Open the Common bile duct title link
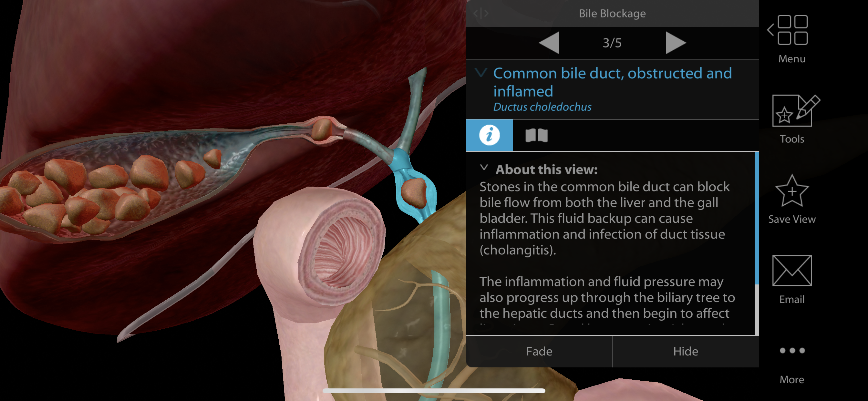 612,82
